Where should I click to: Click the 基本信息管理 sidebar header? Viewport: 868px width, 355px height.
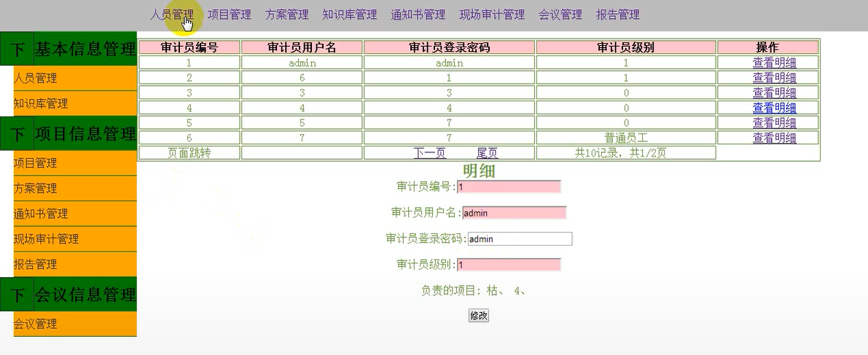coord(85,49)
